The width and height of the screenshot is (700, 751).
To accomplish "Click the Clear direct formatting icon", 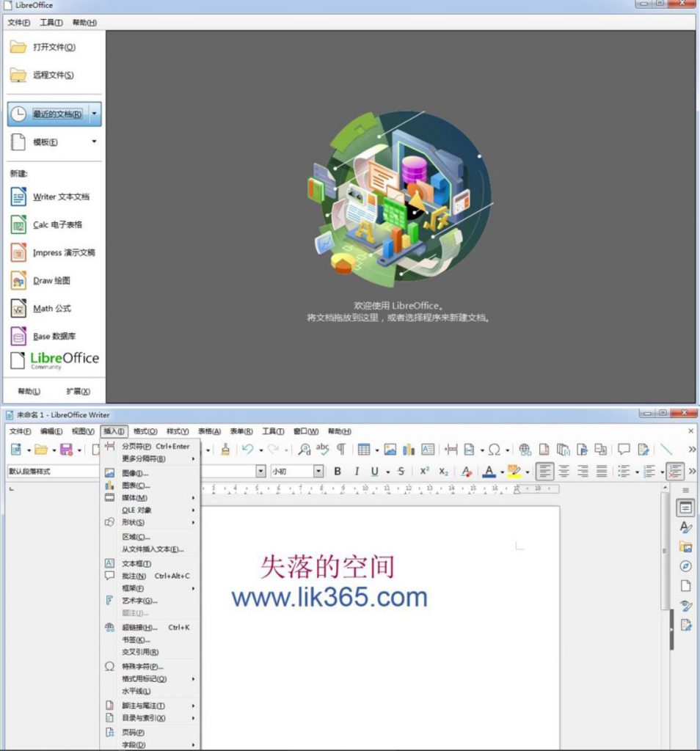I will tap(466, 472).
